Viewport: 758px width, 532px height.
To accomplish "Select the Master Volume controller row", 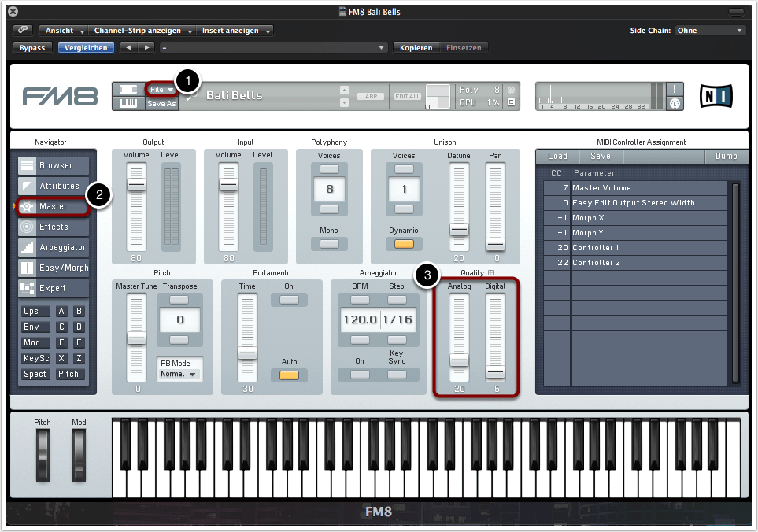I will tap(634, 188).
